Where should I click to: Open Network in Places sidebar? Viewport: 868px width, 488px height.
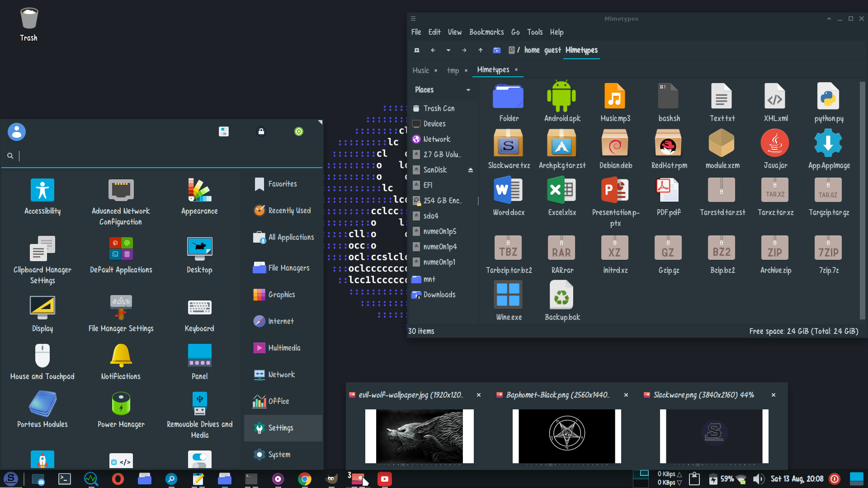point(437,139)
